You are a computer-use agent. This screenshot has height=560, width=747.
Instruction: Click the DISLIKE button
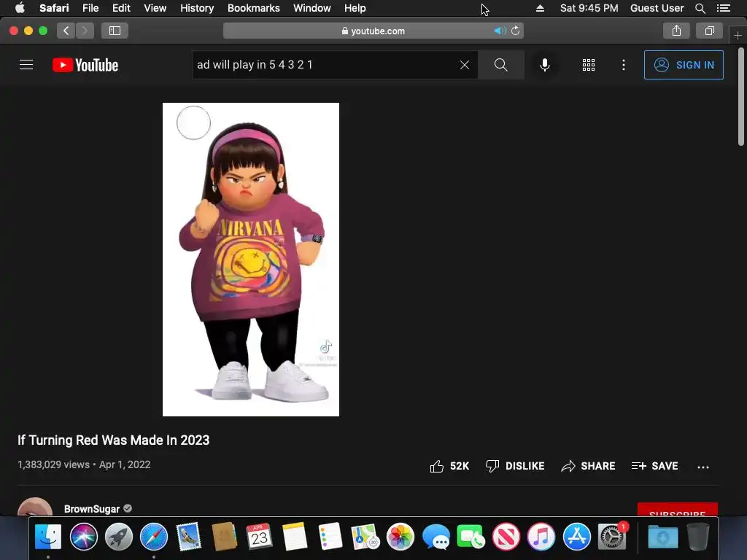tap(515, 466)
